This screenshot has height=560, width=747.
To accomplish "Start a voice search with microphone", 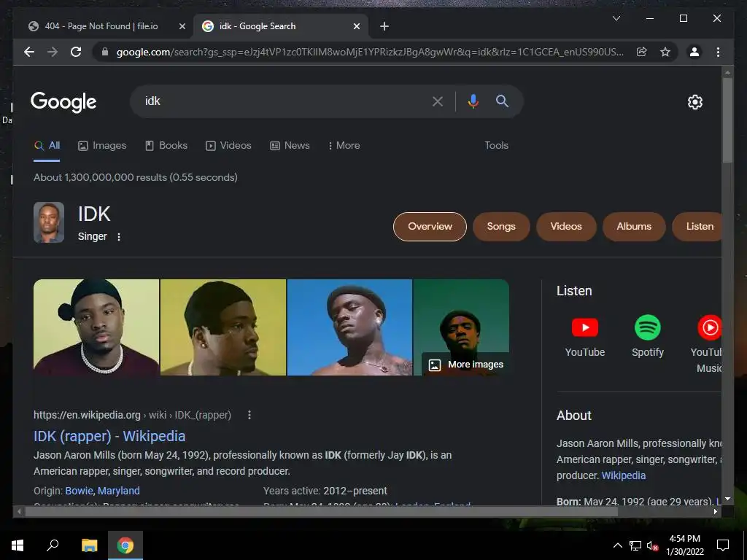I will pos(473,101).
